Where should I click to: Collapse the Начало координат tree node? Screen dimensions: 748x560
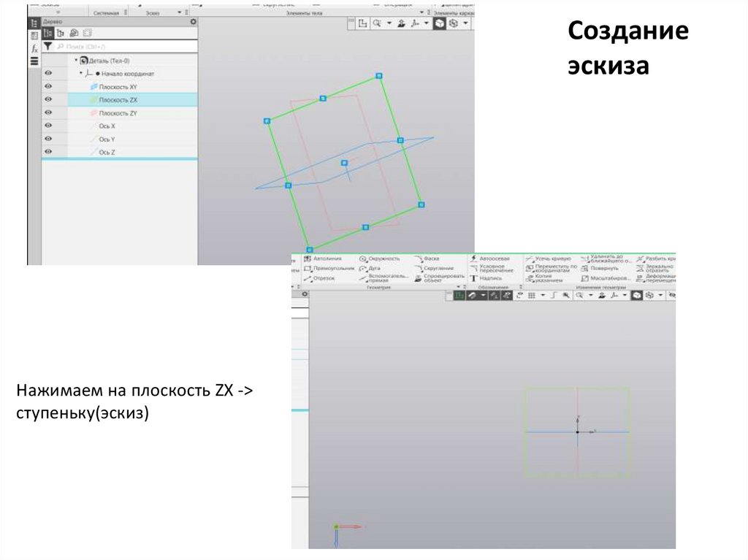[x=81, y=73]
